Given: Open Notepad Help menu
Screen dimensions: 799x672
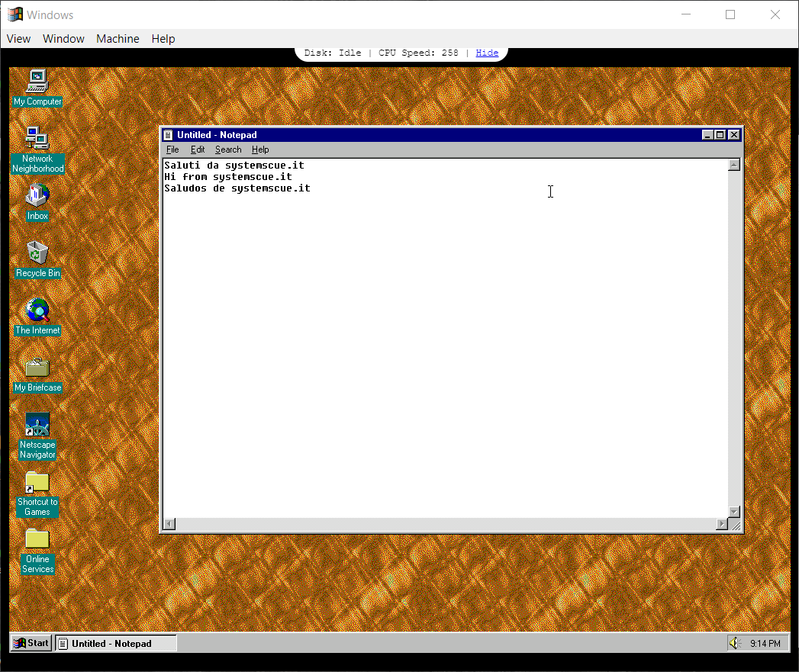Looking at the screenshot, I should click(x=260, y=150).
